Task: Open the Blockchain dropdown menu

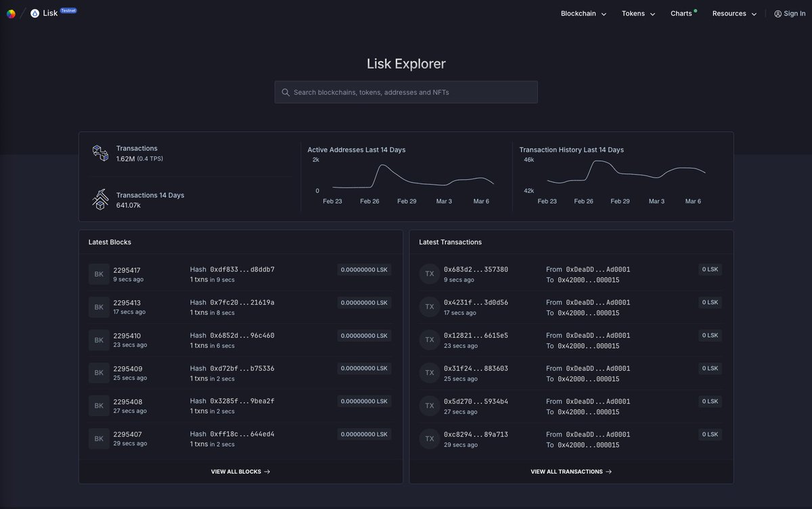Action: click(583, 14)
